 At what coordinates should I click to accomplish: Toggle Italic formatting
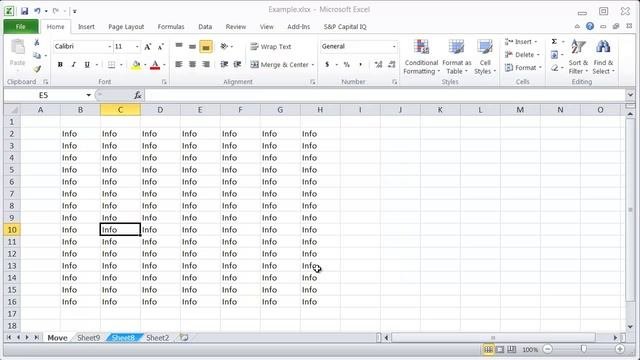point(73,64)
